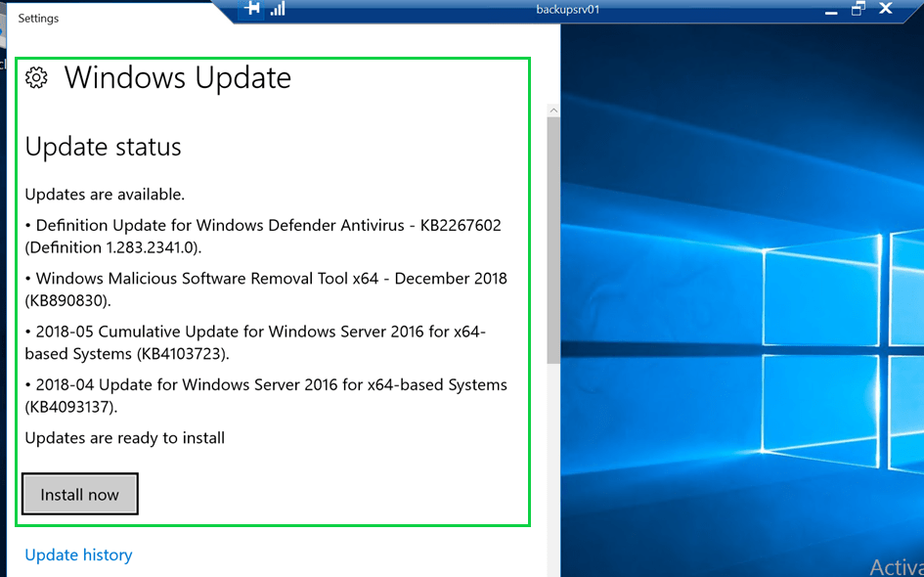Click the gear icon beside Windows Update

tap(36, 78)
